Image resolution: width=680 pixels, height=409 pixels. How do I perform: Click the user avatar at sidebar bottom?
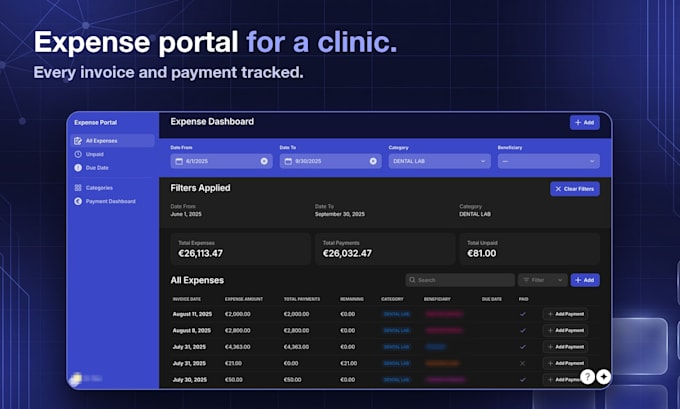coord(77,378)
